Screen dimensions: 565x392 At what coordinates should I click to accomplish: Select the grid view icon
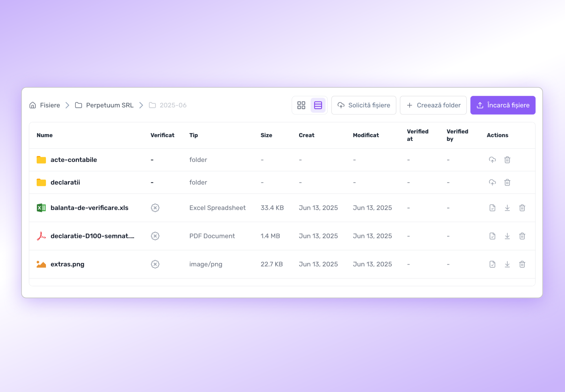tap(301, 105)
